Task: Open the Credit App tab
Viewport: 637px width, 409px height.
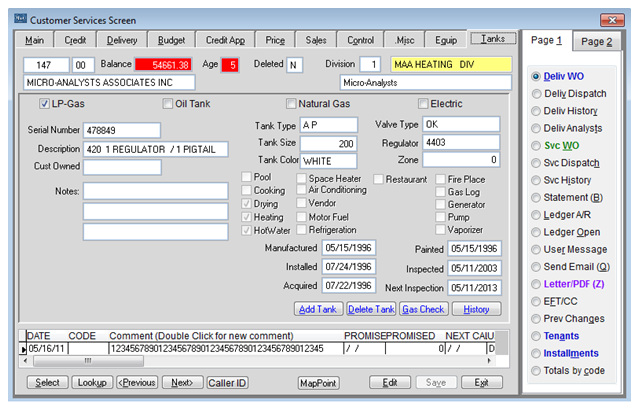Action: coord(225,40)
